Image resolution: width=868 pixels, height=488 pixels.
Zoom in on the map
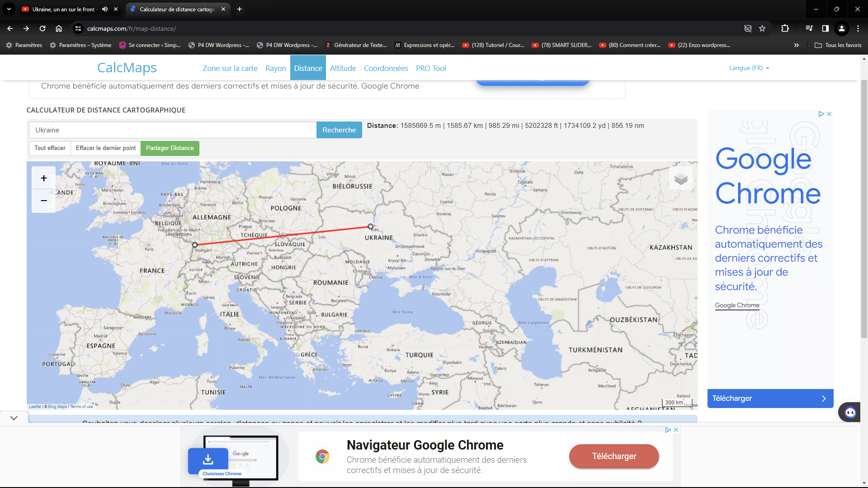click(44, 178)
